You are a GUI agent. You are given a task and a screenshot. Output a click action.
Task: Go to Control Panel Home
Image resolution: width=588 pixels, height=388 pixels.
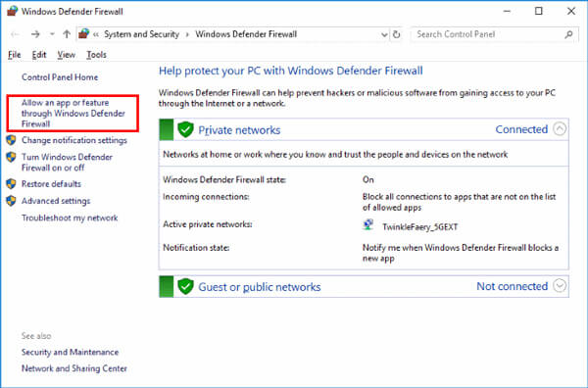pos(60,77)
